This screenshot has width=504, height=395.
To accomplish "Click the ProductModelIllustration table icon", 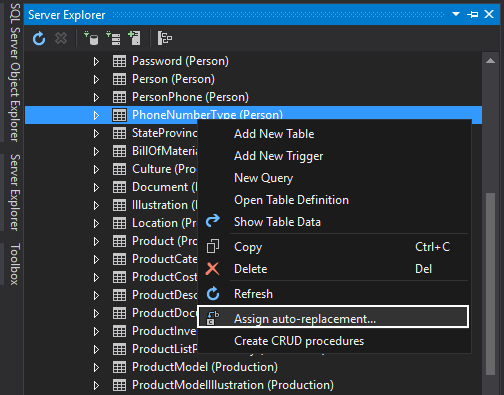I will (119, 385).
